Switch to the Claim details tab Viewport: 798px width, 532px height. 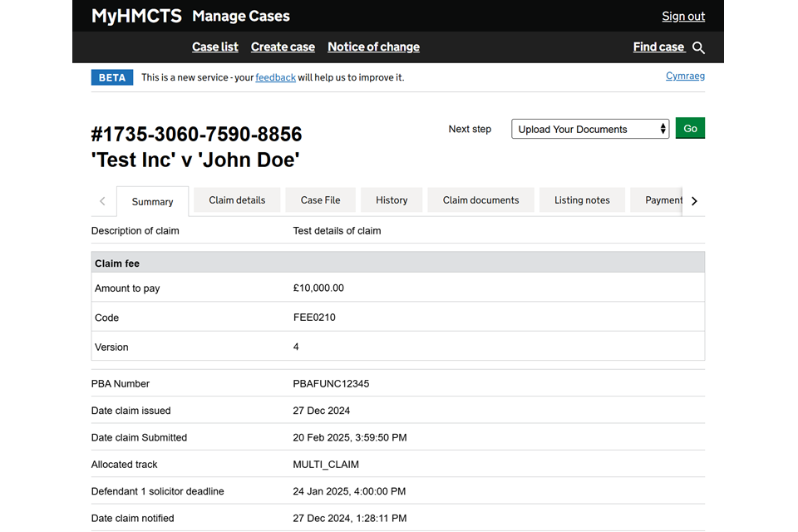[x=237, y=200]
